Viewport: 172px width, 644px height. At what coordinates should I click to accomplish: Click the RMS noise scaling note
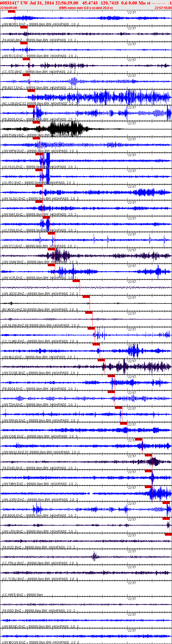pos(86,8)
